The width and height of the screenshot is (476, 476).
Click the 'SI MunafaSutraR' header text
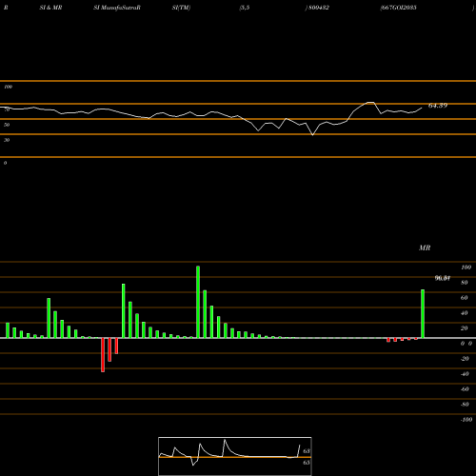pos(117,8)
